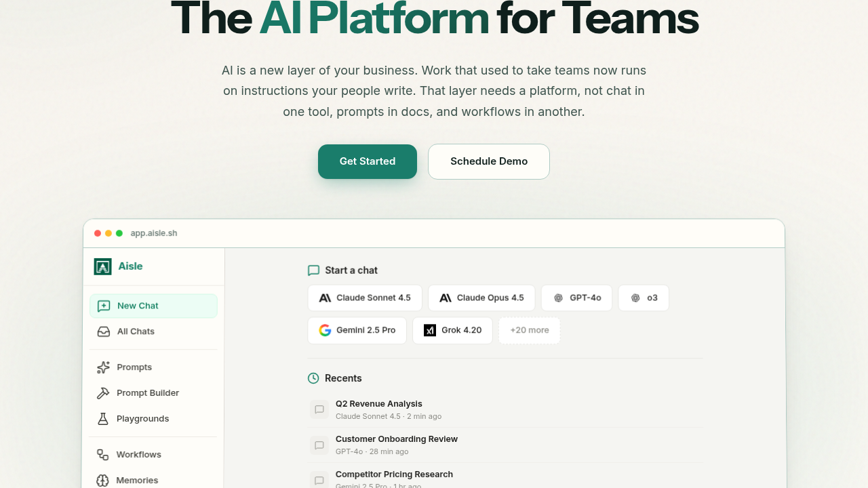868x488 pixels.
Task: Click the yellow minimize dot of mock window
Action: click(x=108, y=233)
